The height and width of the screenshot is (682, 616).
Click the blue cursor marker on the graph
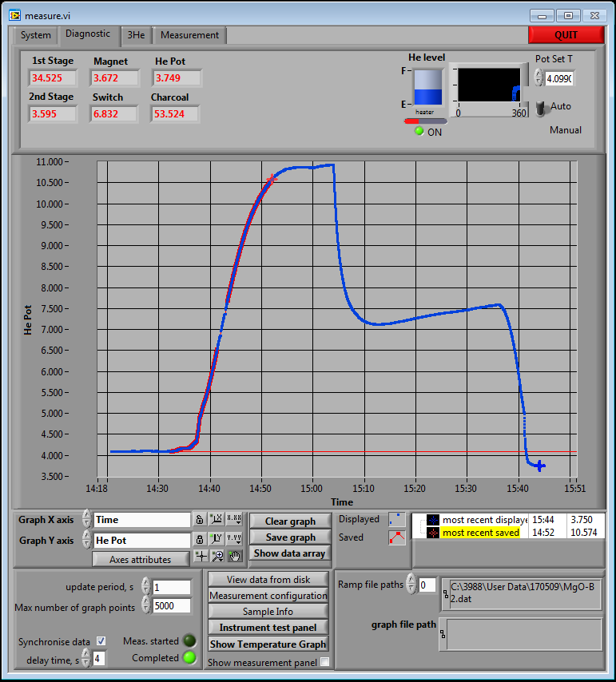[x=539, y=466]
